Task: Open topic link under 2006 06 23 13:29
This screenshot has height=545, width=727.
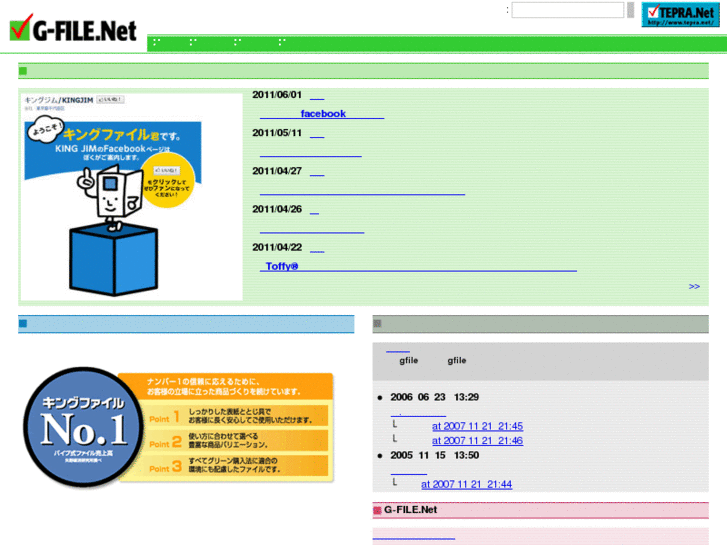Action: click(418, 412)
